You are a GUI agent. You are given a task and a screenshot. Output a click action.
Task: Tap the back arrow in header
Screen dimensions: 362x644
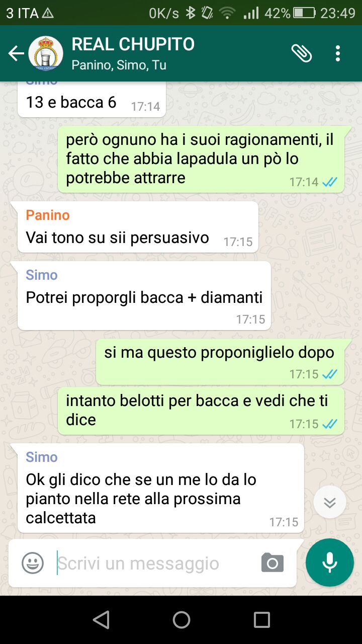[16, 53]
